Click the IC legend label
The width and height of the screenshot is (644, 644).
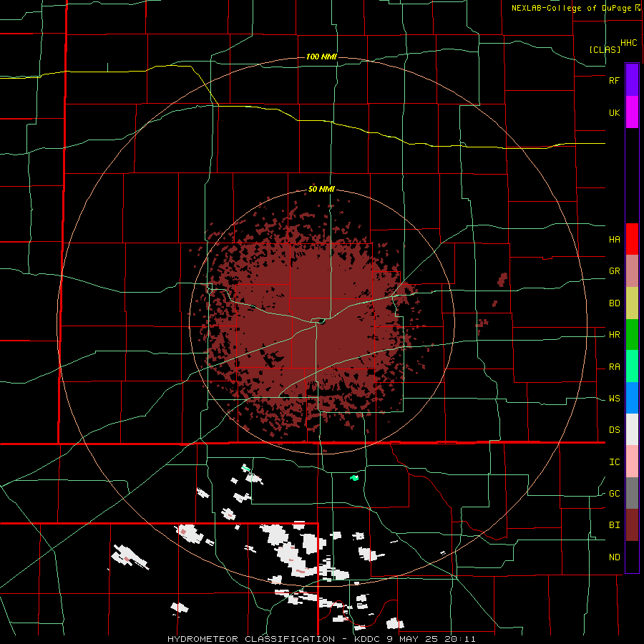point(614,462)
